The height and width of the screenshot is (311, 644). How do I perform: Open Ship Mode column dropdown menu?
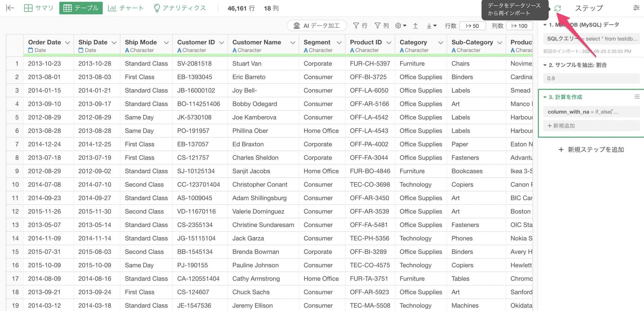tap(166, 43)
